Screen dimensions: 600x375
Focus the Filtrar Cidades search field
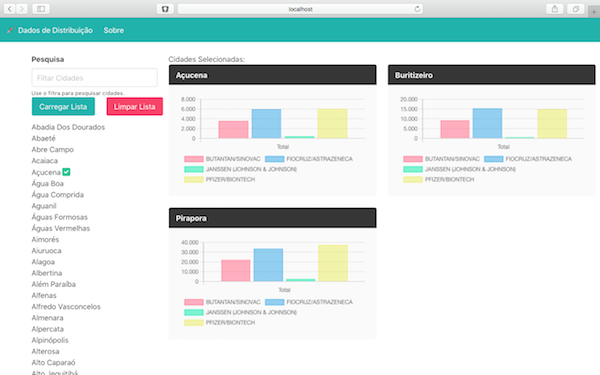click(x=95, y=78)
